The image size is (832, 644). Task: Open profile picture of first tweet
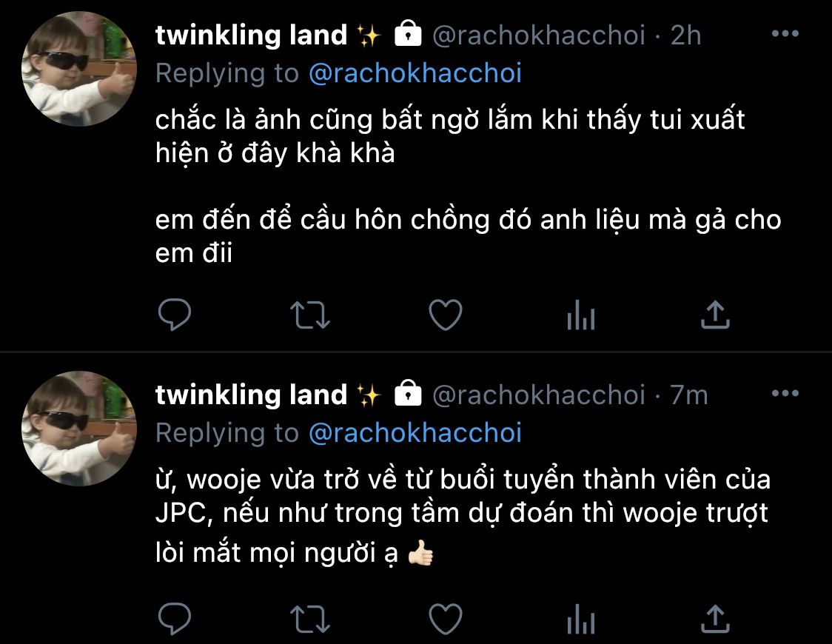pos(79,69)
